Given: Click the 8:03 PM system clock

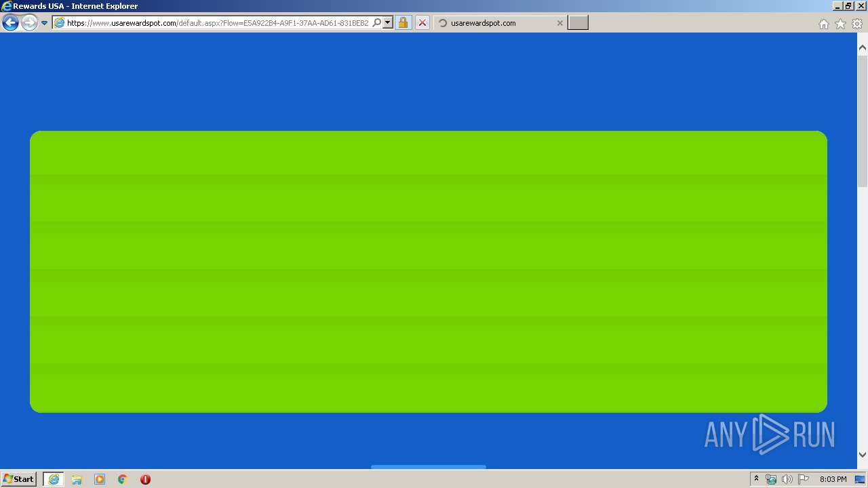Looking at the screenshot, I should [x=833, y=479].
